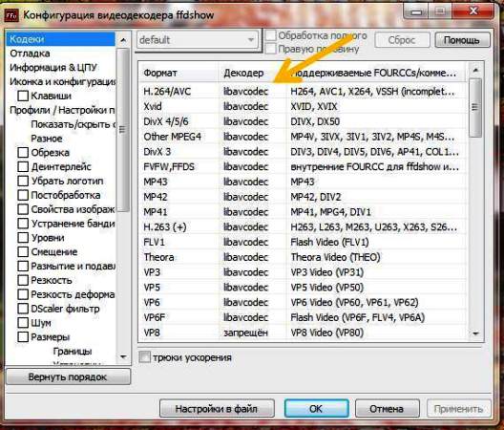Select Отладка in the left list
The height and width of the screenshot is (430, 504).
(30, 54)
